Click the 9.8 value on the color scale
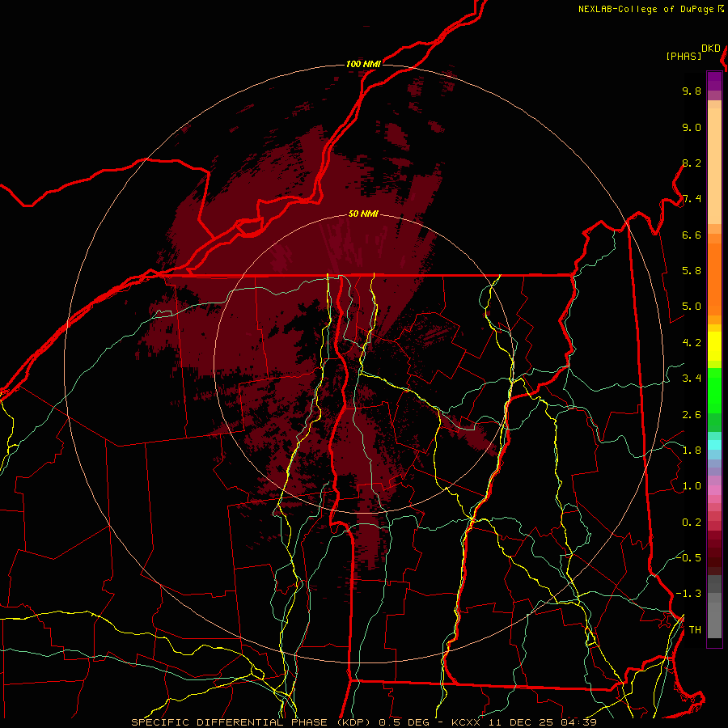The height and width of the screenshot is (728, 728). tap(692, 91)
